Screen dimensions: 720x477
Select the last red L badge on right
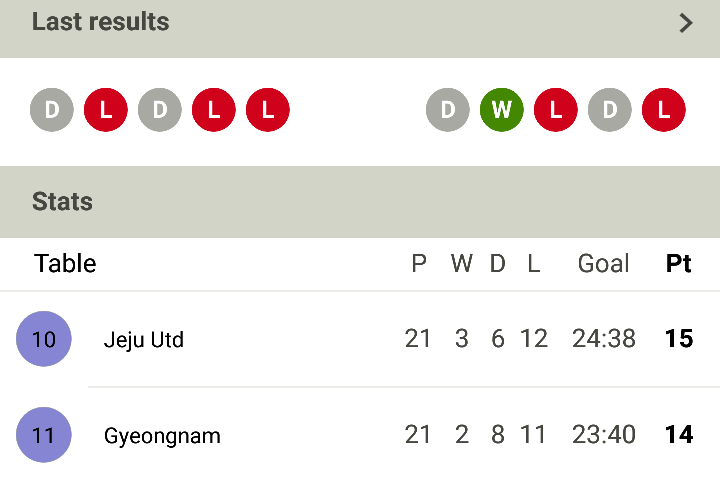tap(664, 110)
